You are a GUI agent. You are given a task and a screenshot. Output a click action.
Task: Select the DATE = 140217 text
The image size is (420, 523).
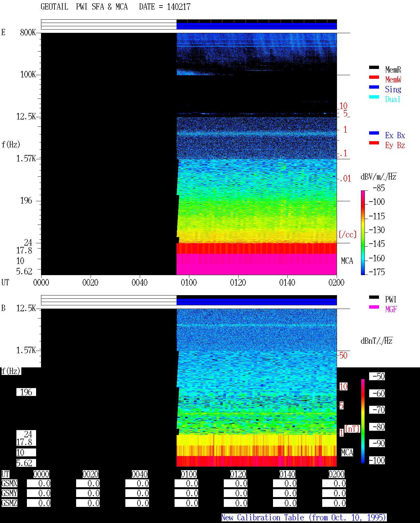coord(165,7)
